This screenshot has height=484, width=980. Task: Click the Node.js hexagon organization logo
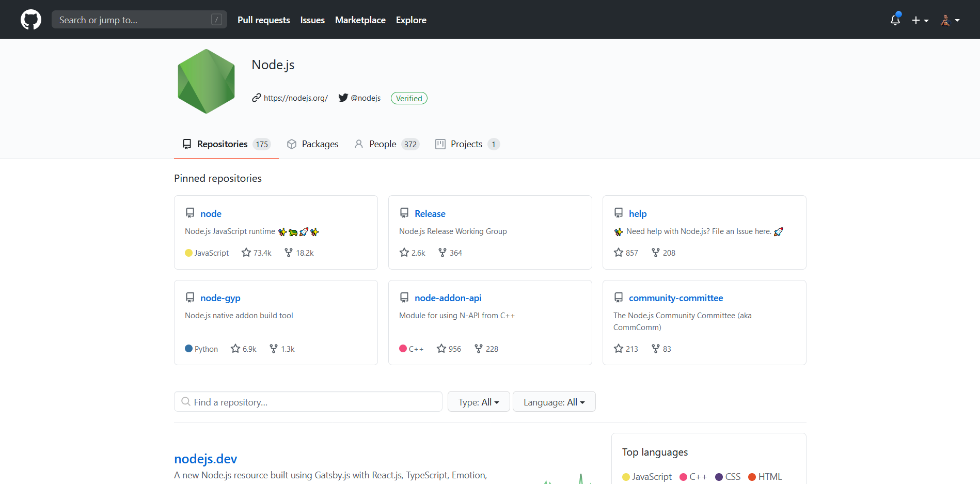pyautogui.click(x=207, y=81)
